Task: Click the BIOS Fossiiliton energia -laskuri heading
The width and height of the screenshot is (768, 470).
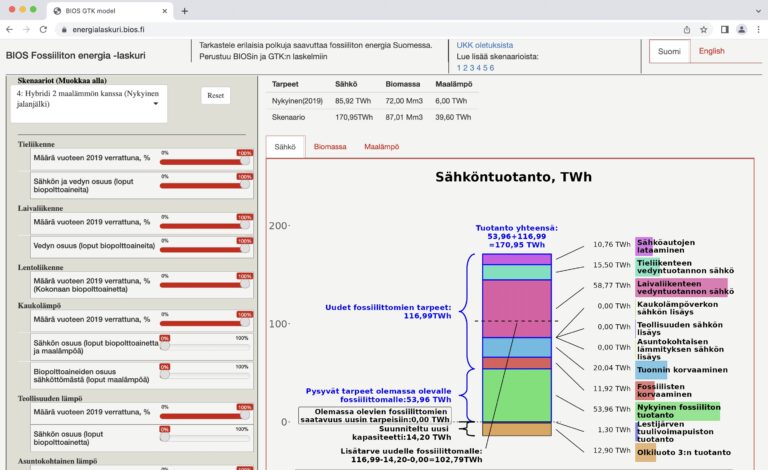Action: [75, 55]
